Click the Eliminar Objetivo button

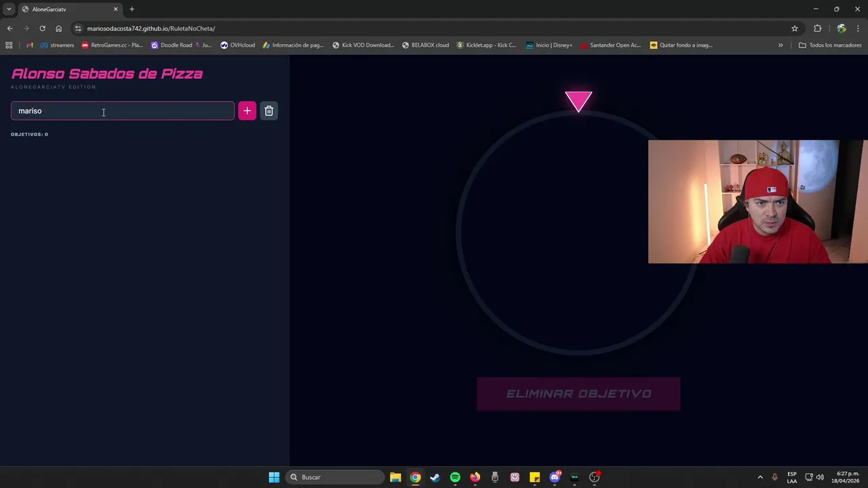coord(578,394)
